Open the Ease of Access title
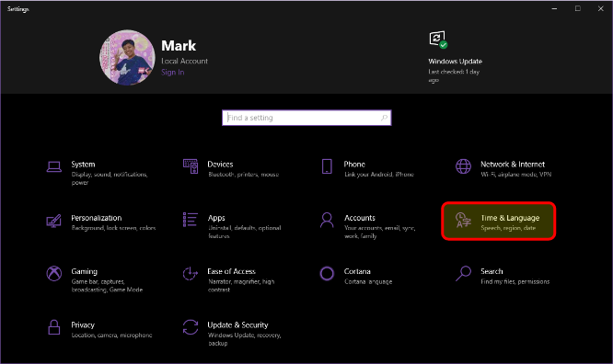This screenshot has width=613, height=364. coord(231,271)
